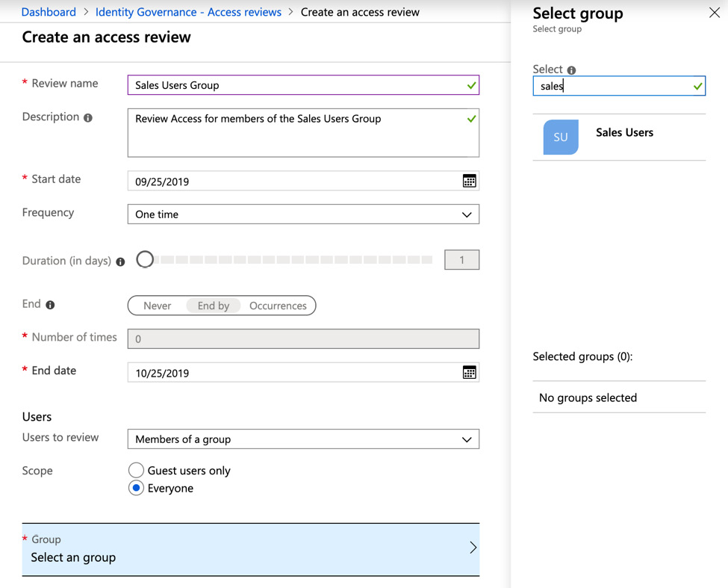Open the Start date calendar picker
Screen dimensions: 728x588
[x=469, y=181]
